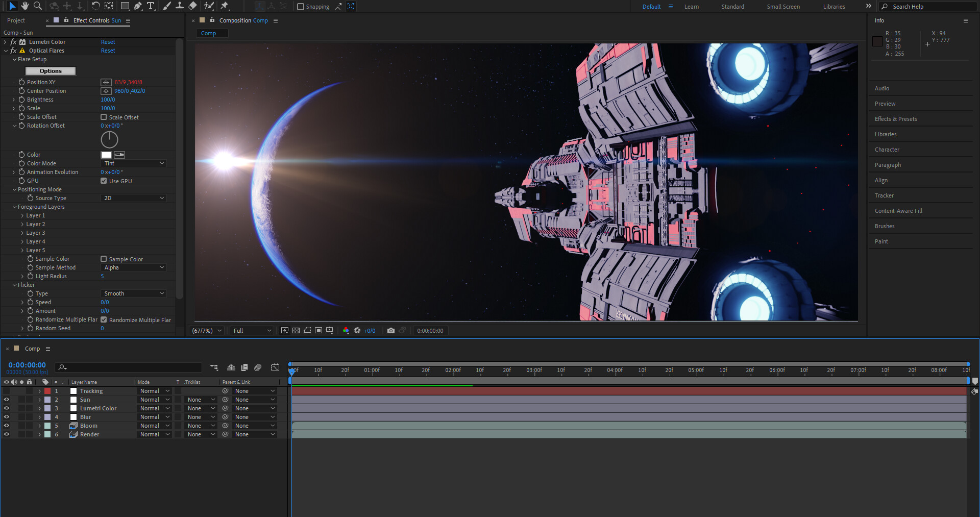The width and height of the screenshot is (980, 517).
Task: Switch to the Project panel tab
Action: (x=16, y=20)
